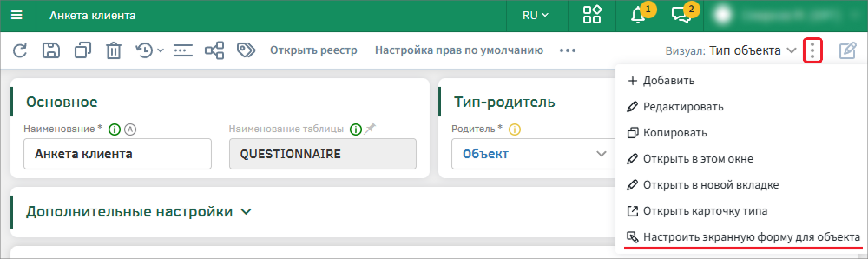Click the refresh icon in toolbar
Image resolution: width=868 pixels, height=259 pixels.
(x=20, y=51)
